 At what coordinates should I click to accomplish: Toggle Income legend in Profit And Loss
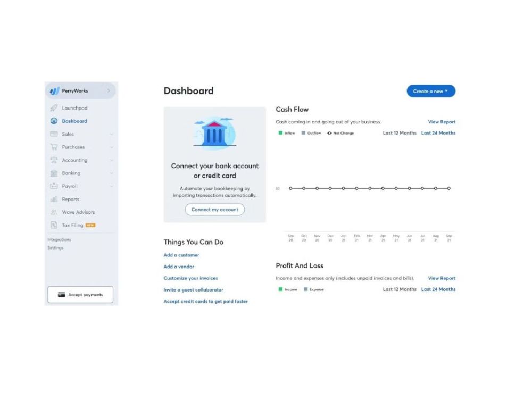click(288, 289)
